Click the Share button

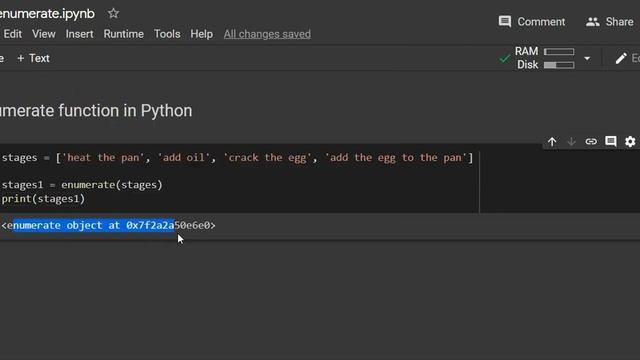click(x=610, y=22)
